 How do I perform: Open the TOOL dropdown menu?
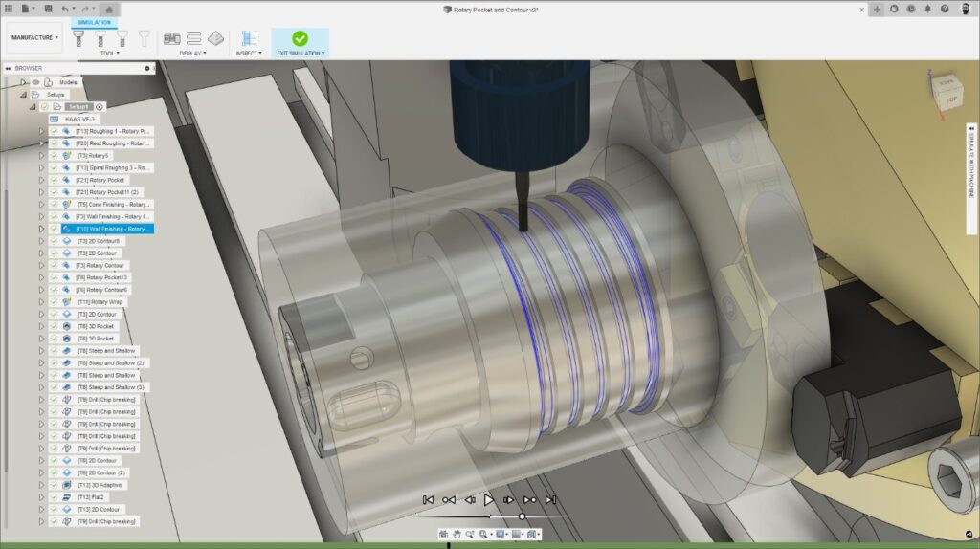(110, 54)
